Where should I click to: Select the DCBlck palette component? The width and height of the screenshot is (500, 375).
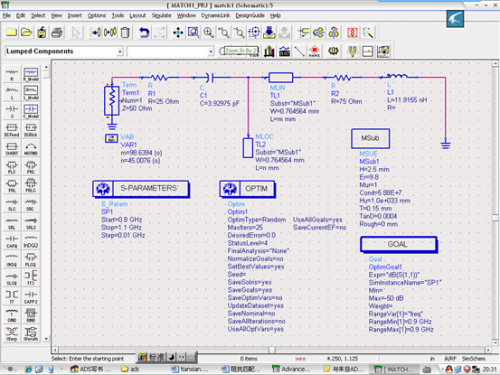point(31,130)
